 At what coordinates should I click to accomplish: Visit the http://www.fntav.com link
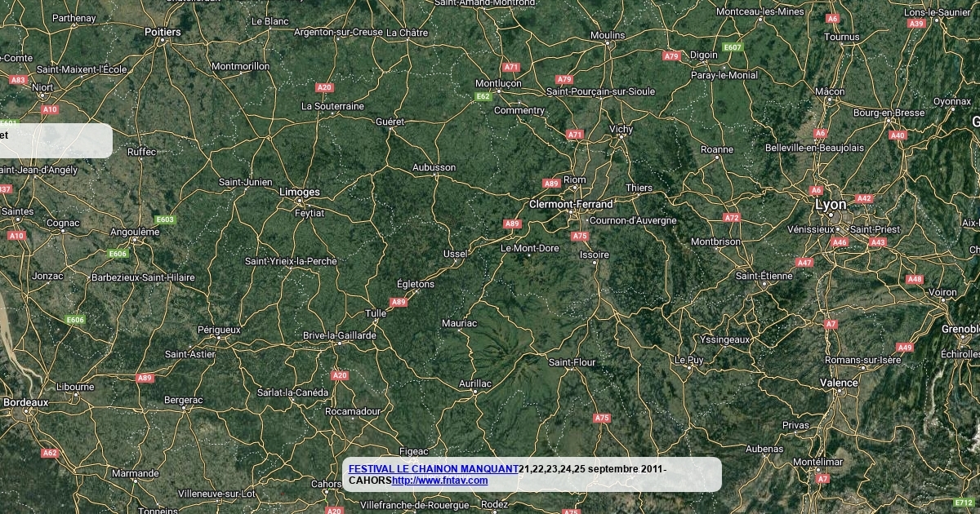439,481
